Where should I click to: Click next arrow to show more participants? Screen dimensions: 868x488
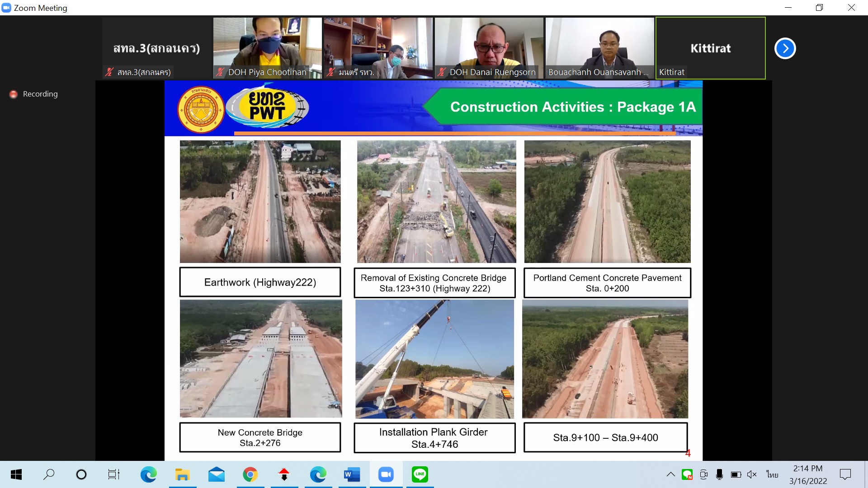click(785, 48)
